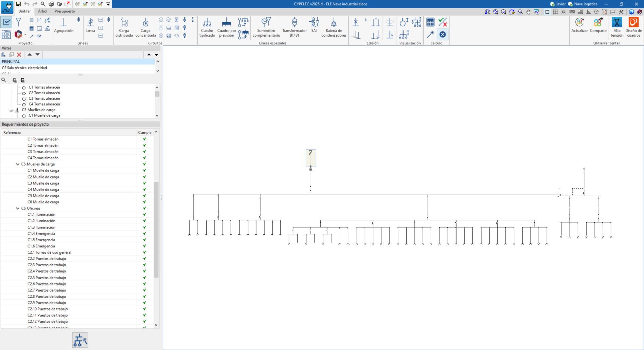Select CS Sala técnica electricidad view
The width and height of the screenshot is (644, 350).
pos(24,68)
